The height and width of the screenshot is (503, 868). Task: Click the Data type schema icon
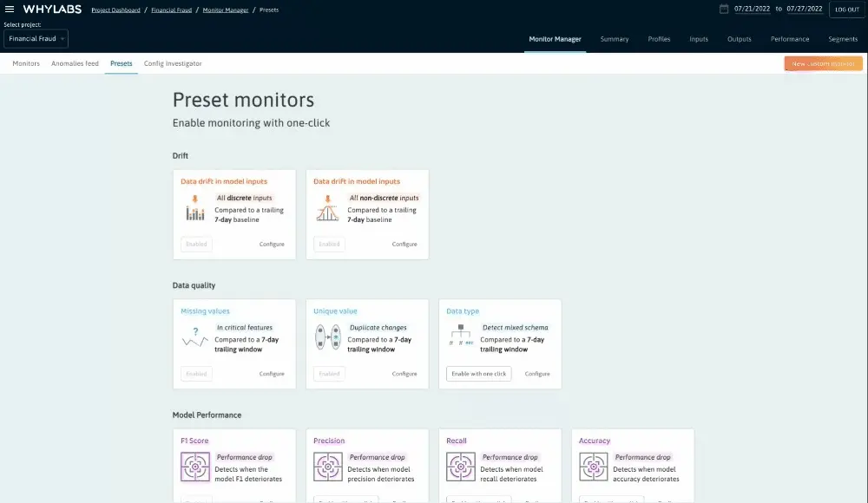click(460, 337)
